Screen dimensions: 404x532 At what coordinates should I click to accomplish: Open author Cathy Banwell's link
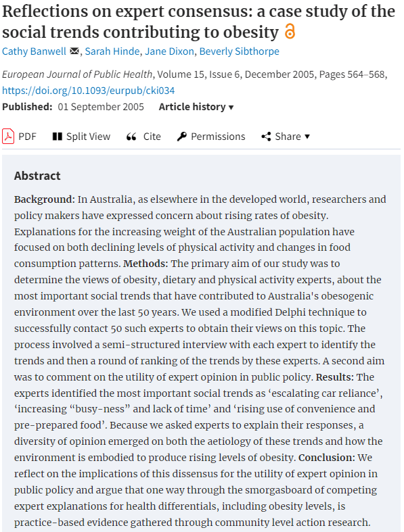[34, 51]
